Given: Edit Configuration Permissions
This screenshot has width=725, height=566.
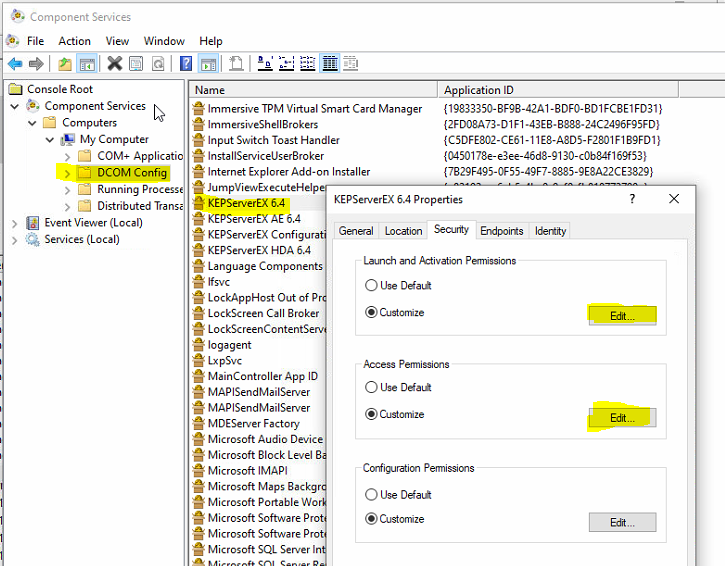Looking at the screenshot, I should [x=622, y=522].
